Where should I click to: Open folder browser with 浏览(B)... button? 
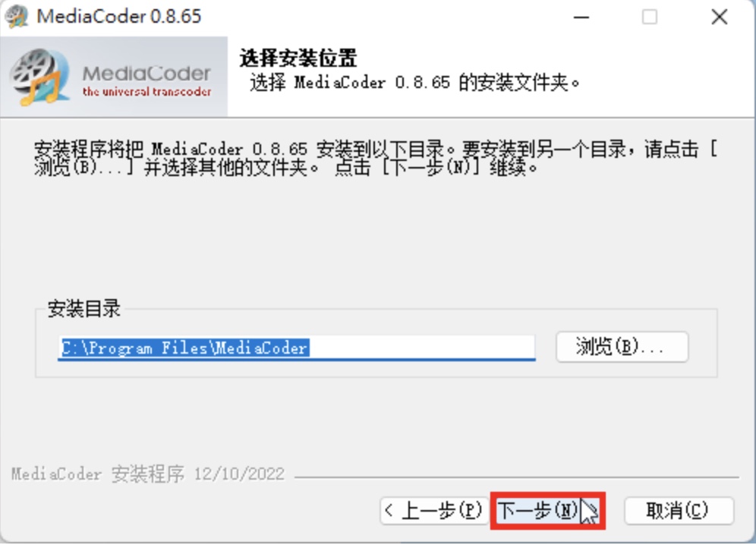tap(622, 347)
